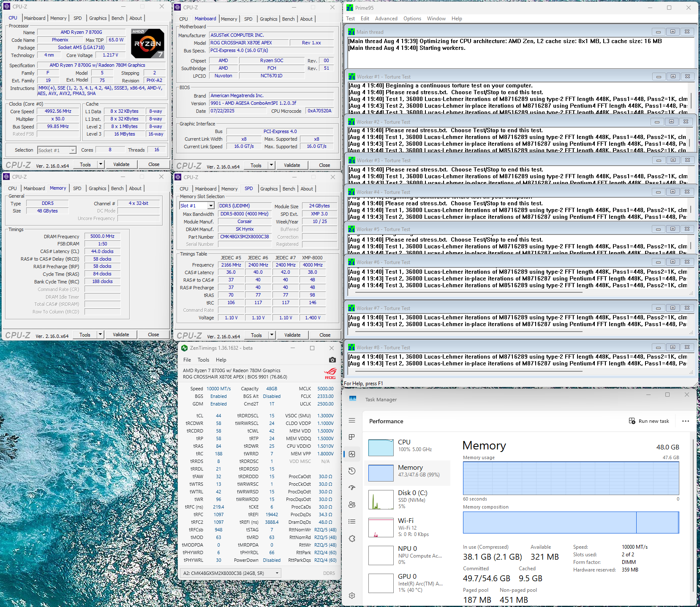Screen dimensions: 700x607
Task: Open App history icon in Task Manager sidebar
Action: pos(352,471)
